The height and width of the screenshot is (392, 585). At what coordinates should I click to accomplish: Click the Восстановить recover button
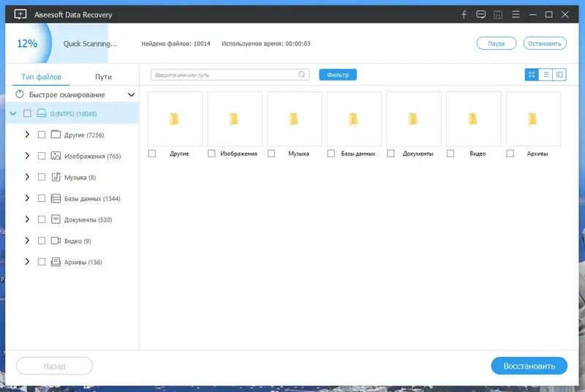pos(529,366)
